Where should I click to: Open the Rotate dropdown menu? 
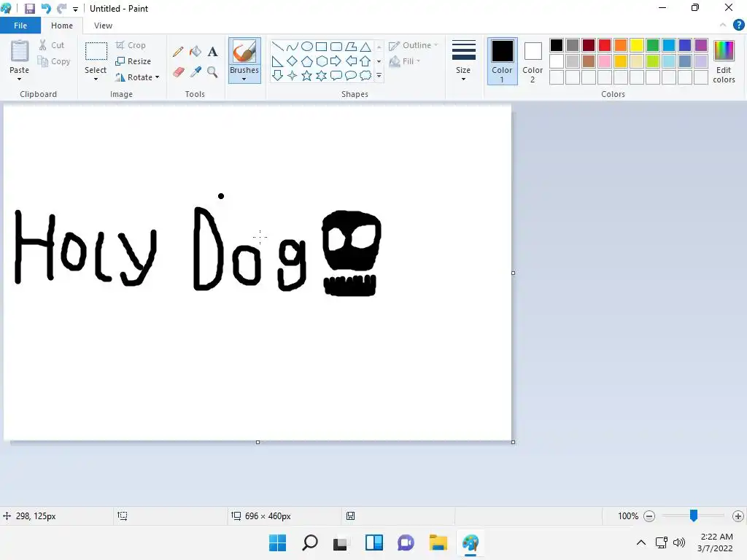coord(137,77)
